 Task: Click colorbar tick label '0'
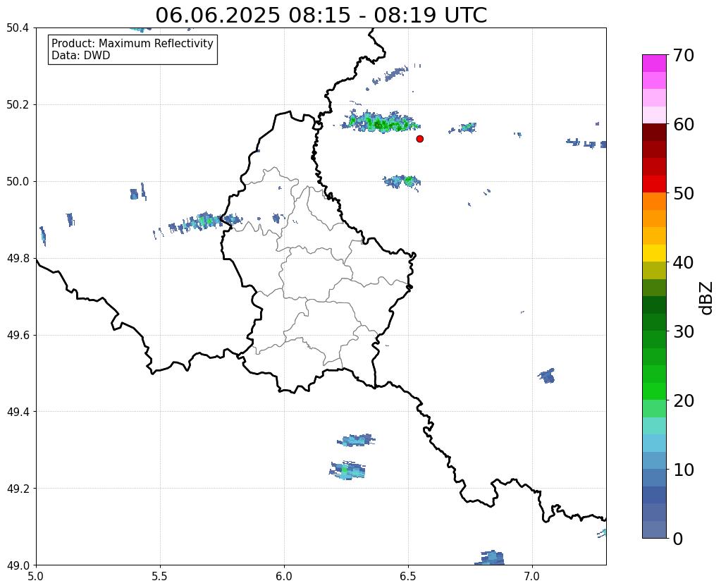click(x=678, y=539)
